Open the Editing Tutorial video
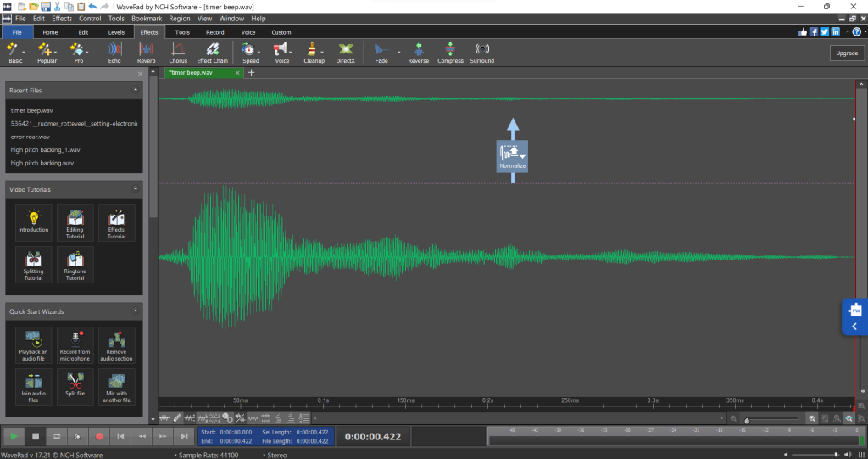 [75, 222]
